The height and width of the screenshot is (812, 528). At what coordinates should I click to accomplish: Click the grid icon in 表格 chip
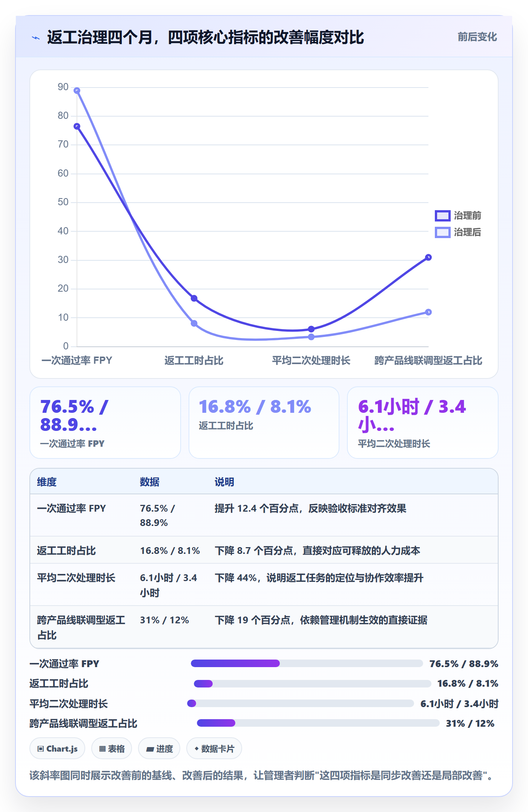(102, 749)
